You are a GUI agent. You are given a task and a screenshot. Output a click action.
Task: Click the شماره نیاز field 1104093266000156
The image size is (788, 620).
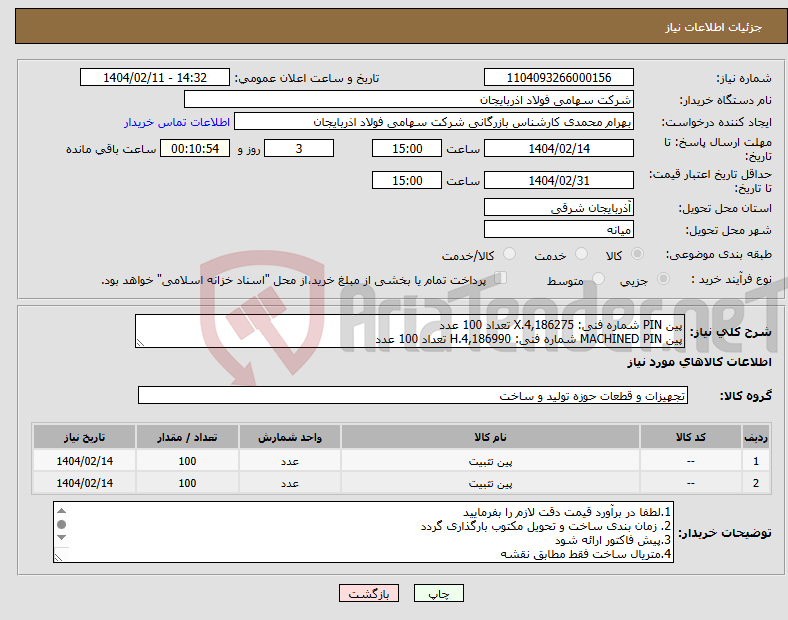558,78
